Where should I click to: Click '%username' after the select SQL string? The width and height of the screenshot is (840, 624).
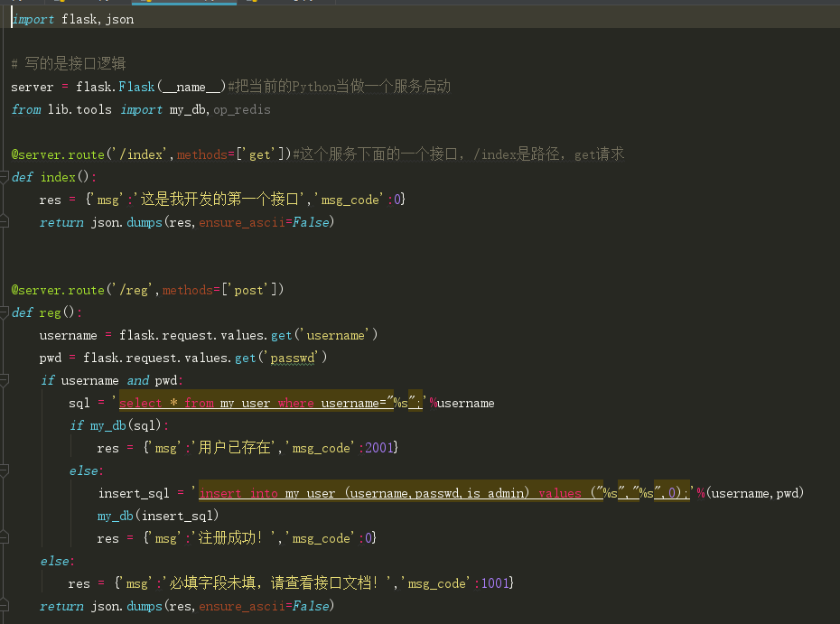pyautogui.click(x=462, y=403)
